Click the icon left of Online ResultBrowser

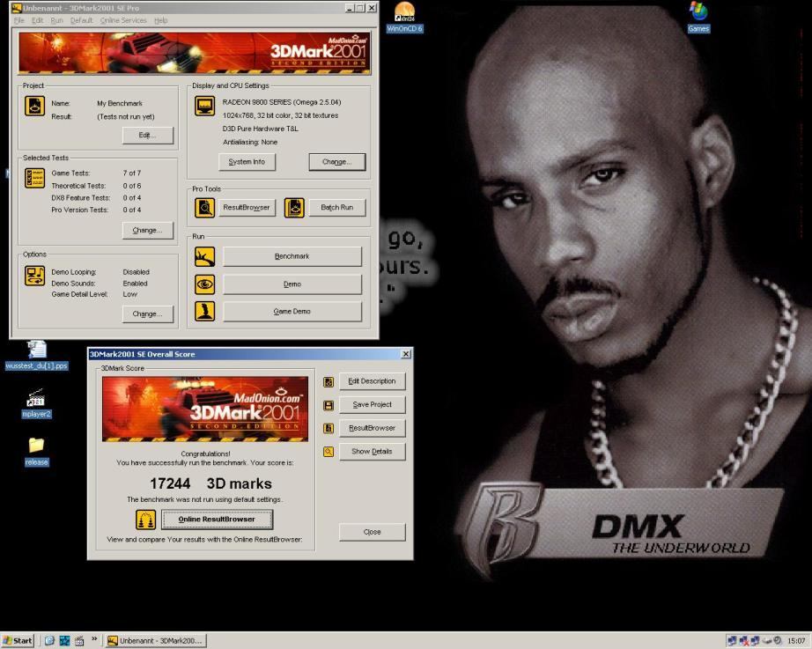[145, 520]
